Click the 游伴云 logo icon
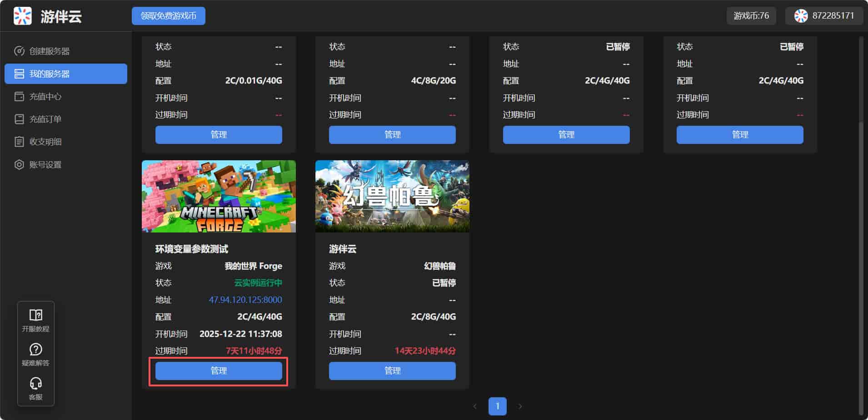868x420 pixels. [22, 16]
